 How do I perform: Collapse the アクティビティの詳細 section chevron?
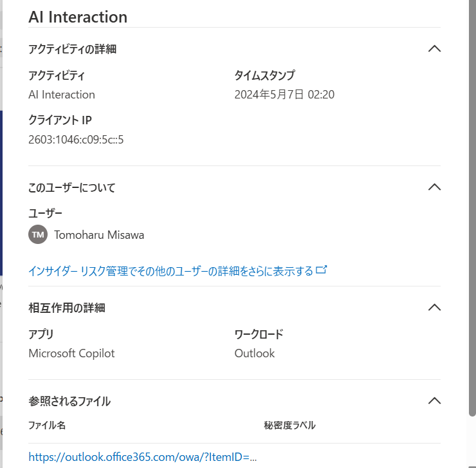(434, 49)
